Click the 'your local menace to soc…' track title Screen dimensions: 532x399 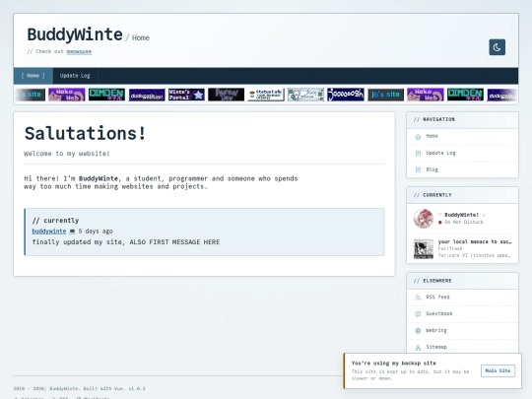[x=475, y=241]
